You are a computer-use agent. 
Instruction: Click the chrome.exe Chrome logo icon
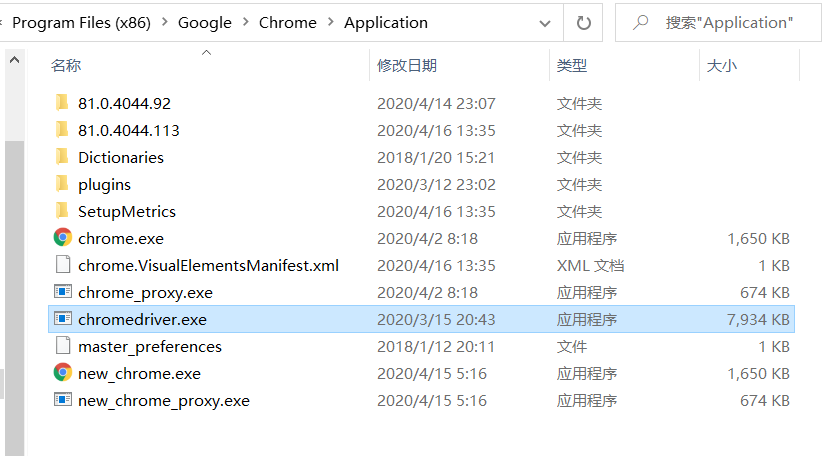click(x=62, y=237)
